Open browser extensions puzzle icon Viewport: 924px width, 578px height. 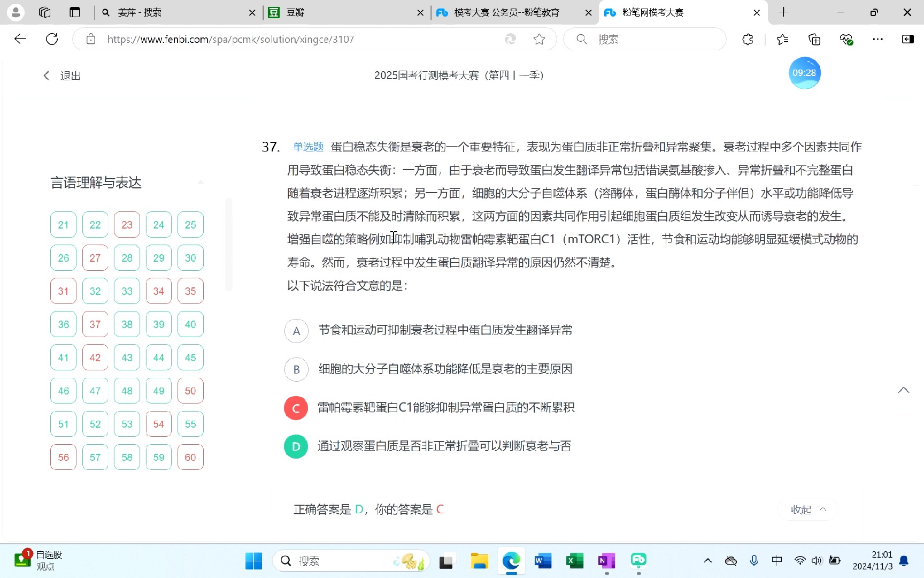click(x=748, y=39)
